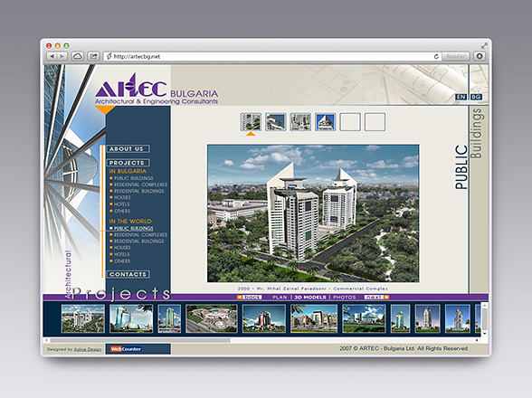Go back with the browser back arrow
The image size is (532, 398).
pos(52,56)
